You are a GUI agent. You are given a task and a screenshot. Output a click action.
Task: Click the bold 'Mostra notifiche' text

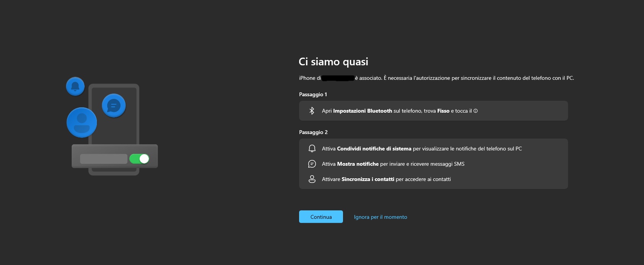pos(358,164)
